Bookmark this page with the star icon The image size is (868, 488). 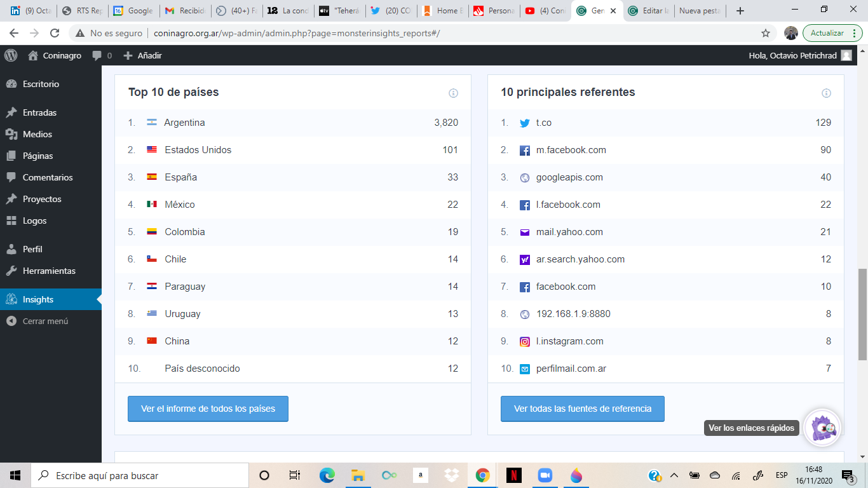(766, 33)
